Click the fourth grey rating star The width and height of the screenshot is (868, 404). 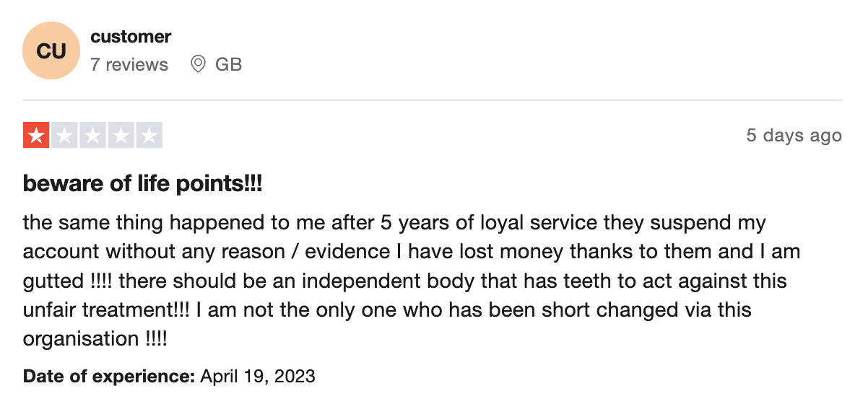(x=121, y=136)
